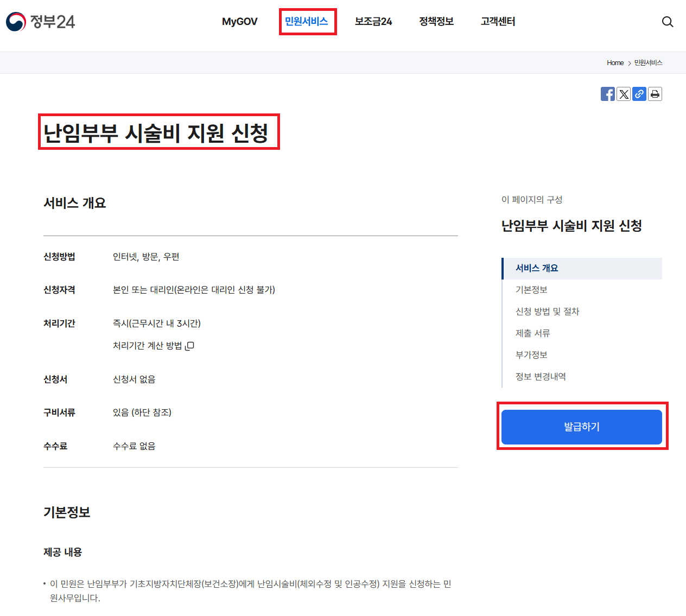Image resolution: width=686 pixels, height=616 pixels.
Task: Switch to the 민원서비스 menu
Action: pyautogui.click(x=308, y=21)
